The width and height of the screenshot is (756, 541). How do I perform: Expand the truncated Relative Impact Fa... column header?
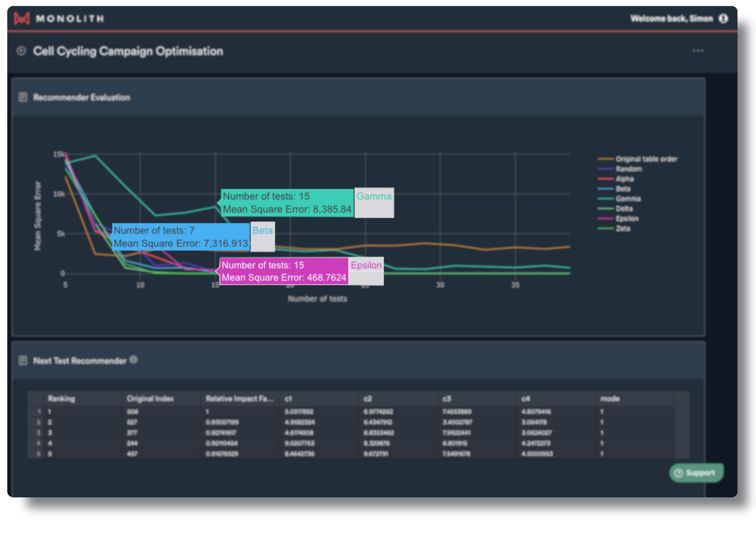tap(240, 398)
